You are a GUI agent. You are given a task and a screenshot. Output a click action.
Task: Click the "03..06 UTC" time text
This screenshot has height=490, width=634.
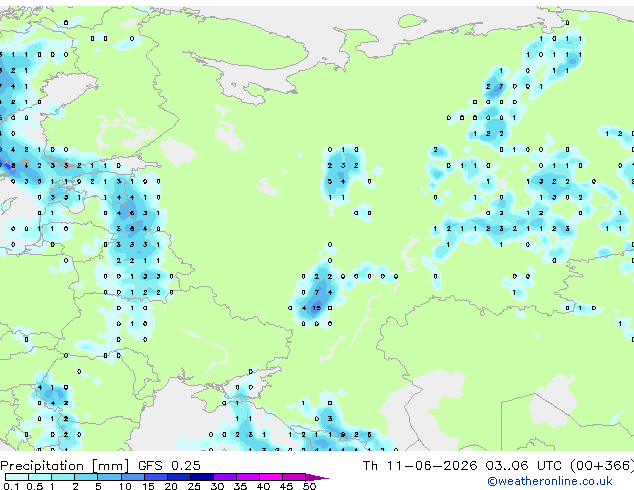523,466
